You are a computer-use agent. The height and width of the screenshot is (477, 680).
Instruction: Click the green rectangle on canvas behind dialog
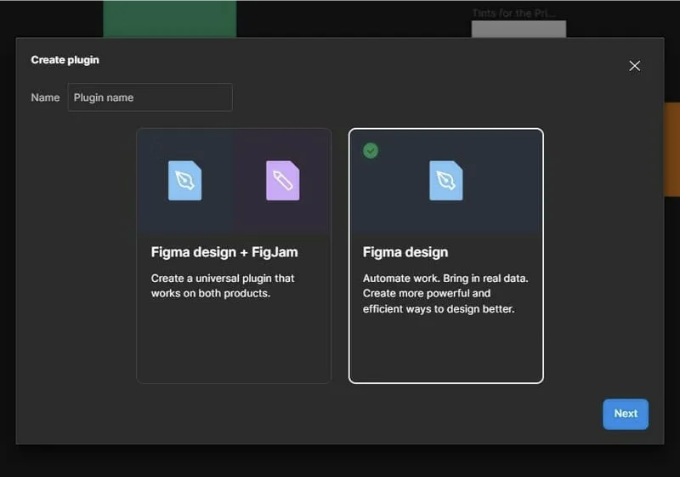tap(170, 19)
